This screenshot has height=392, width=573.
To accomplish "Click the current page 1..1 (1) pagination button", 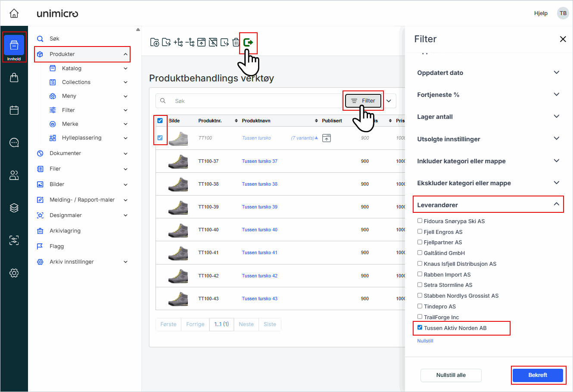I will coord(221,324).
